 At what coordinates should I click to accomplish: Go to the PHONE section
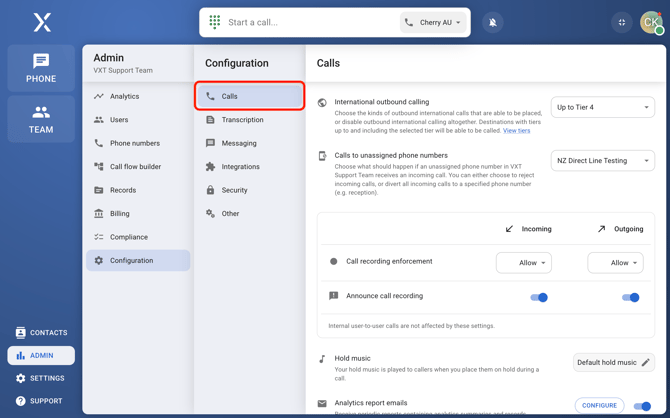pyautogui.click(x=41, y=68)
